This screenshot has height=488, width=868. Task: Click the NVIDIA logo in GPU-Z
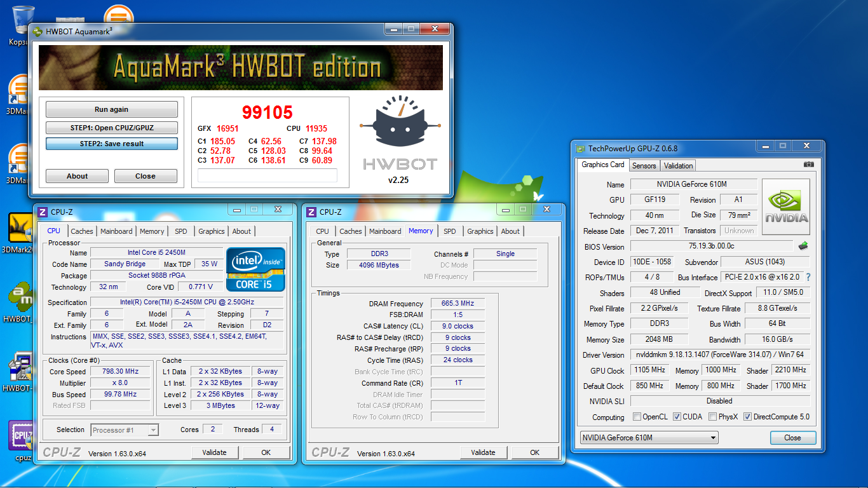click(786, 207)
